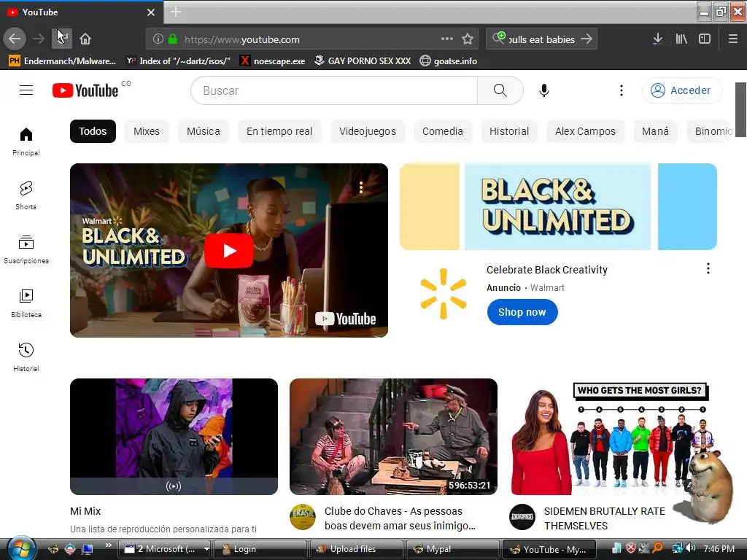This screenshot has width=747, height=560.
Task: Open Historial in the left sidebar
Action: (26, 357)
